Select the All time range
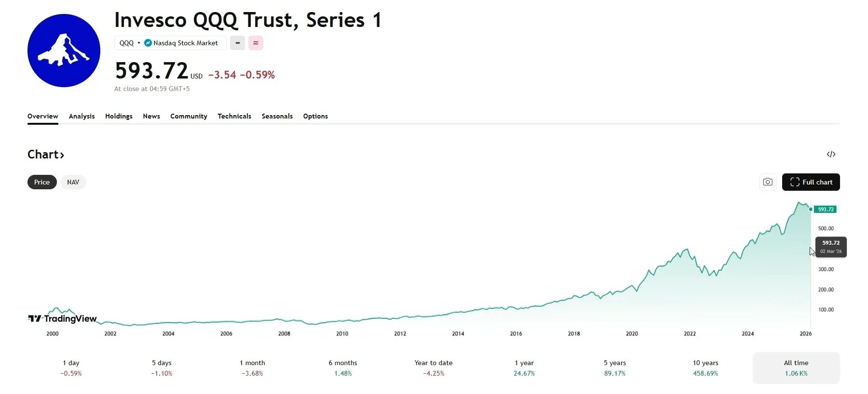 (796, 368)
